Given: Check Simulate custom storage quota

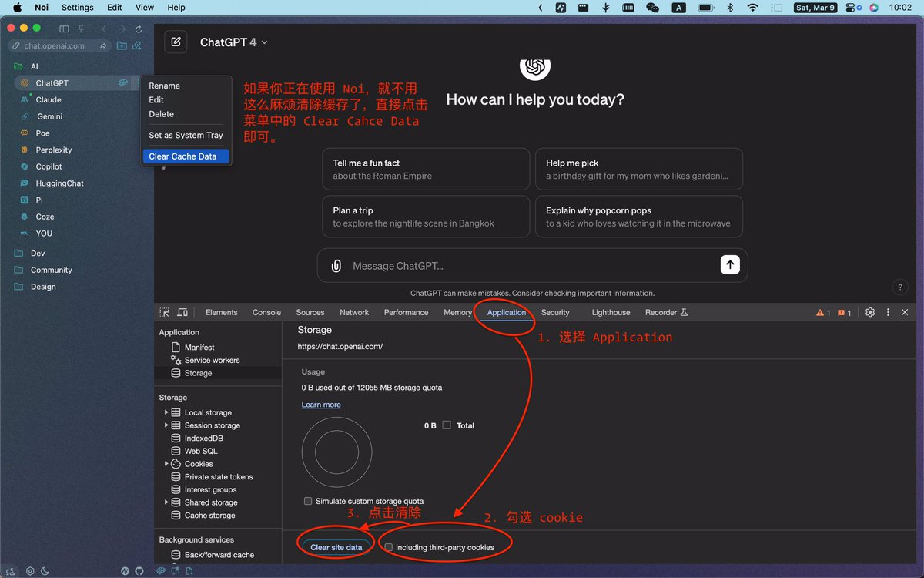Looking at the screenshot, I should (x=308, y=501).
